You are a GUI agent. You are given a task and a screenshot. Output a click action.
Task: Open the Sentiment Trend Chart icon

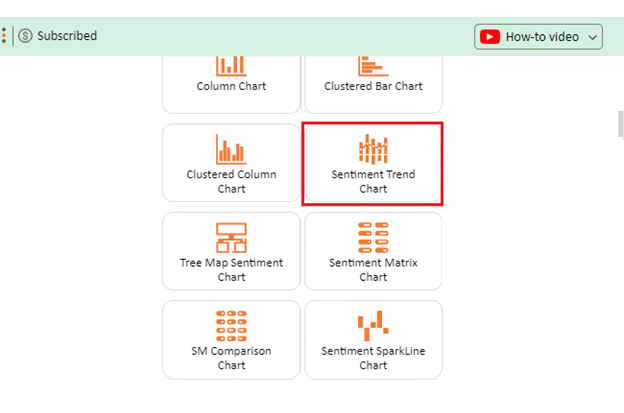click(373, 149)
